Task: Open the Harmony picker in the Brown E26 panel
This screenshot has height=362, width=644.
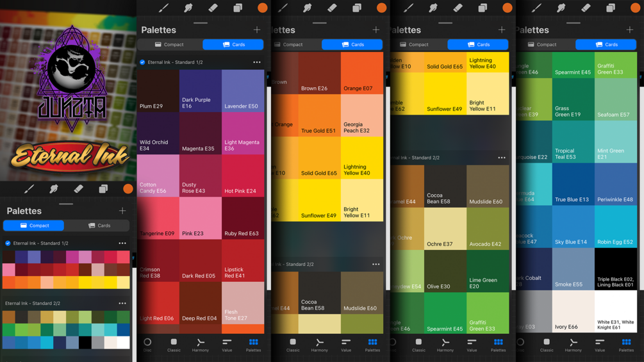Action: point(320,345)
